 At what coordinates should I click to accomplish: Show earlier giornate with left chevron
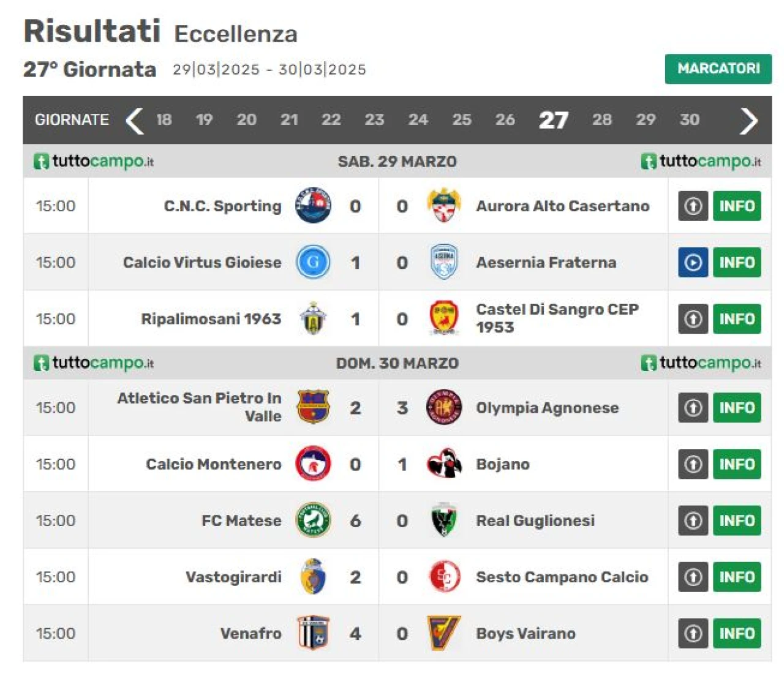tap(135, 120)
